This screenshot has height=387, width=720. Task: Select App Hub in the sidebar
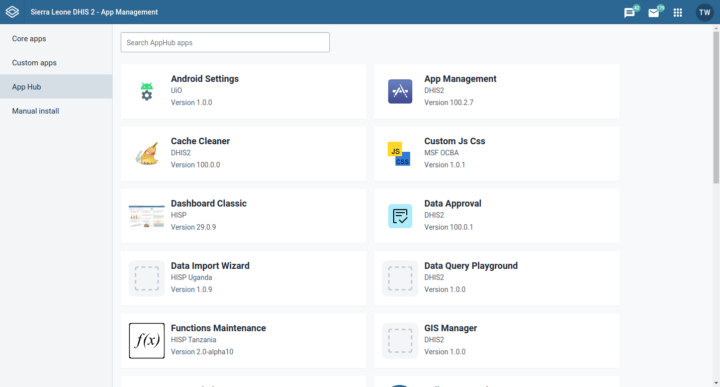(x=56, y=86)
